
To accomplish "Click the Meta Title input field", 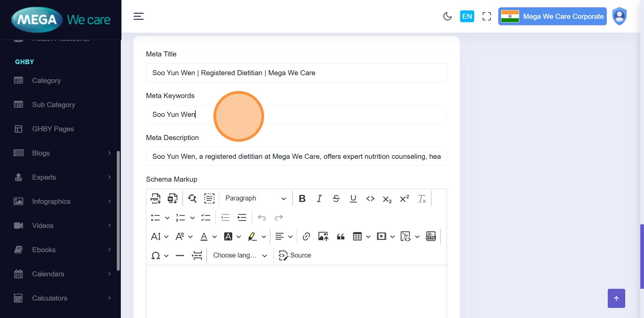I will click(296, 73).
